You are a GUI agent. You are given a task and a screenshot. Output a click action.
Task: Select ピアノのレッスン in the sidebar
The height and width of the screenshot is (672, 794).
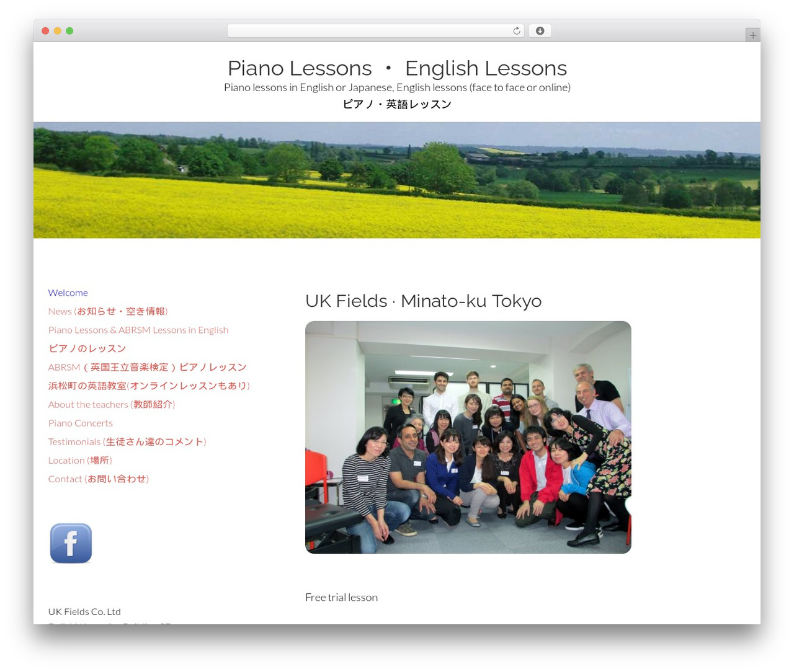87,348
